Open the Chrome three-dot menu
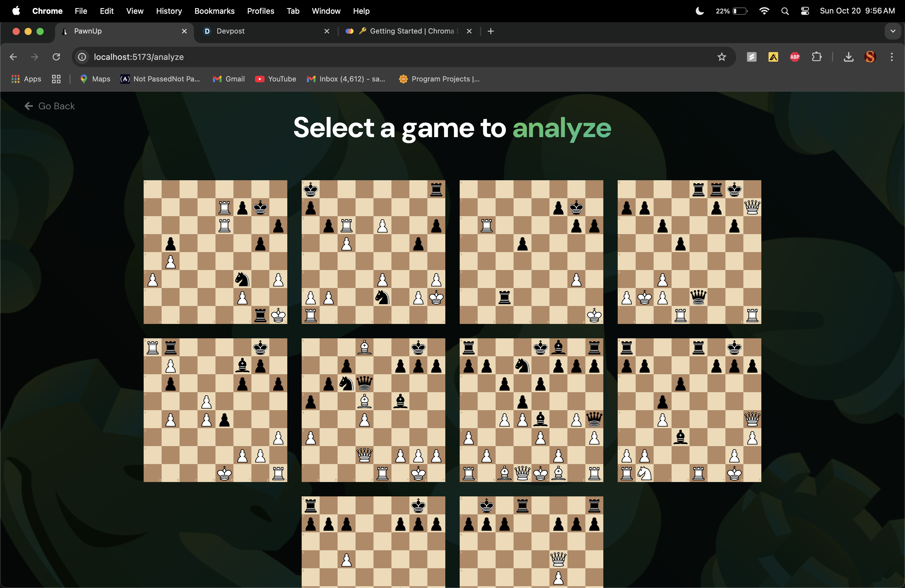The image size is (905, 588). point(891,57)
